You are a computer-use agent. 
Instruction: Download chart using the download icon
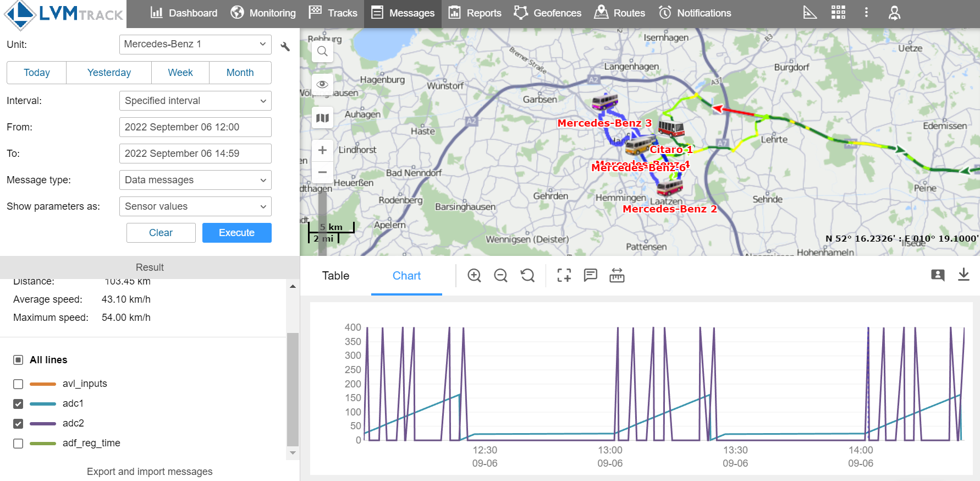964,275
